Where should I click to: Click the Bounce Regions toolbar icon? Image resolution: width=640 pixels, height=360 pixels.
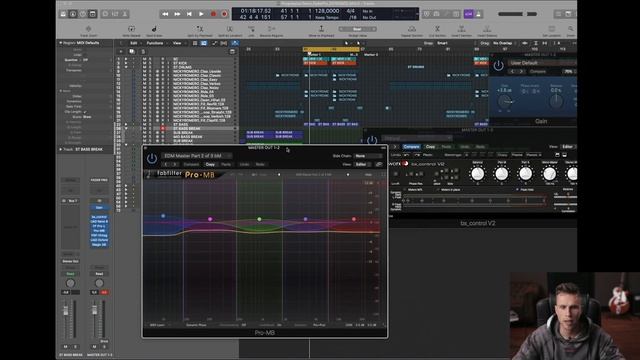click(x=271, y=29)
